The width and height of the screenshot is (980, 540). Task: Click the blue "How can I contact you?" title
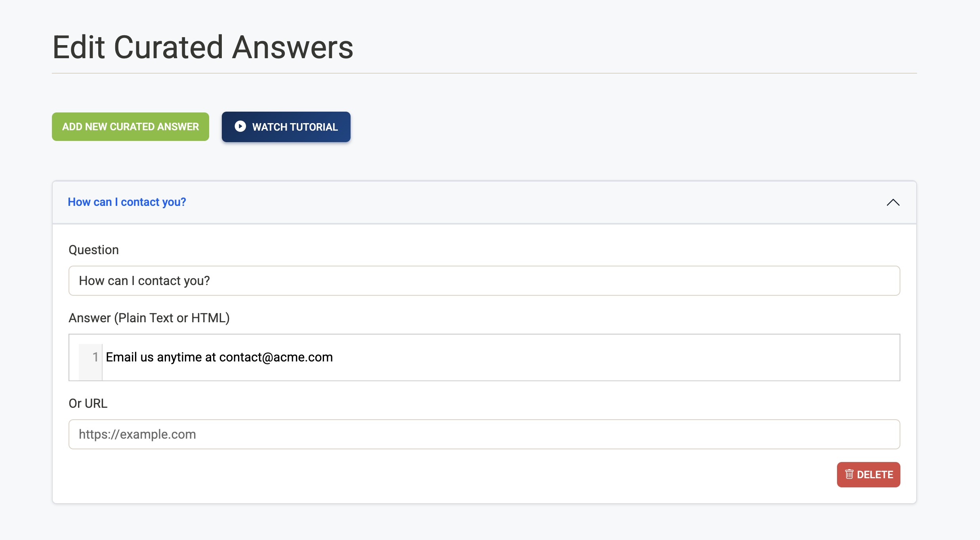pos(127,202)
